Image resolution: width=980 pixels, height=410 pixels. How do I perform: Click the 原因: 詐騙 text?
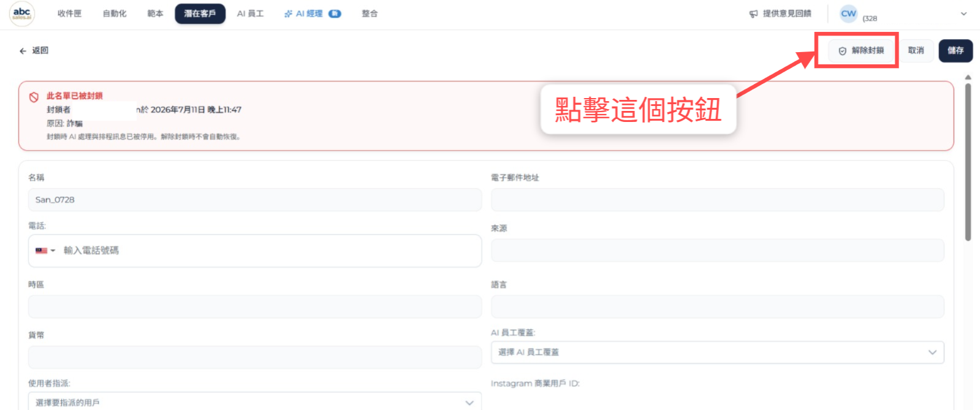tap(64, 123)
